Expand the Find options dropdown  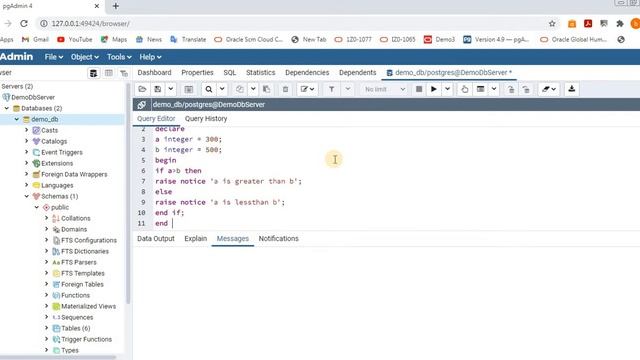tap(222, 89)
